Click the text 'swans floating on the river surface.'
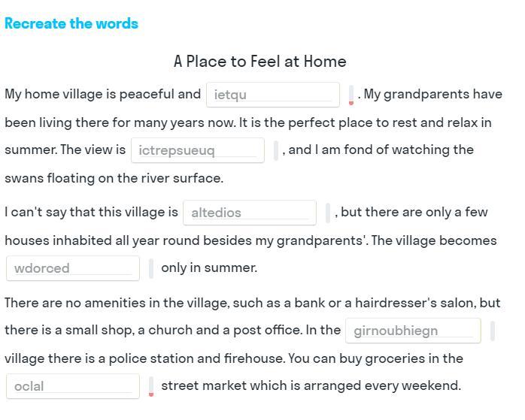 pos(114,179)
